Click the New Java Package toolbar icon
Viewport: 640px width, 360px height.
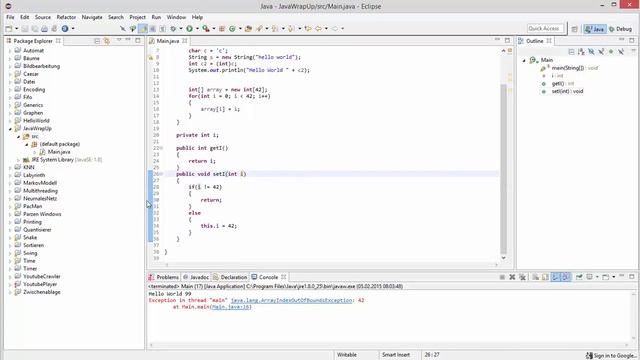tap(222, 29)
